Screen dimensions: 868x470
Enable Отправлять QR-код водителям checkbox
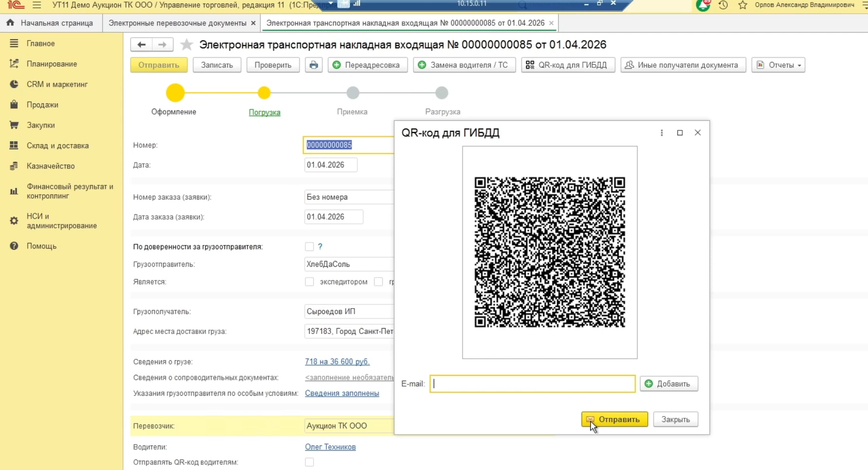[x=309, y=462]
